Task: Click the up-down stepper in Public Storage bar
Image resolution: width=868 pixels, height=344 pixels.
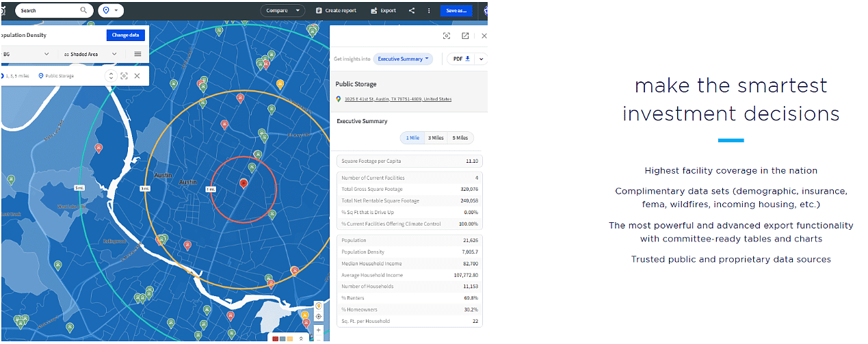Action: [x=111, y=76]
